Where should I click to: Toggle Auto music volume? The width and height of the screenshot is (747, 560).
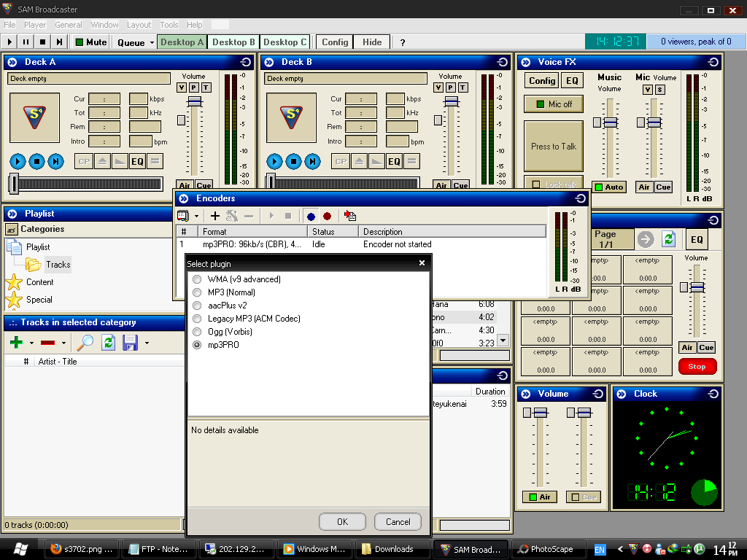(x=609, y=187)
